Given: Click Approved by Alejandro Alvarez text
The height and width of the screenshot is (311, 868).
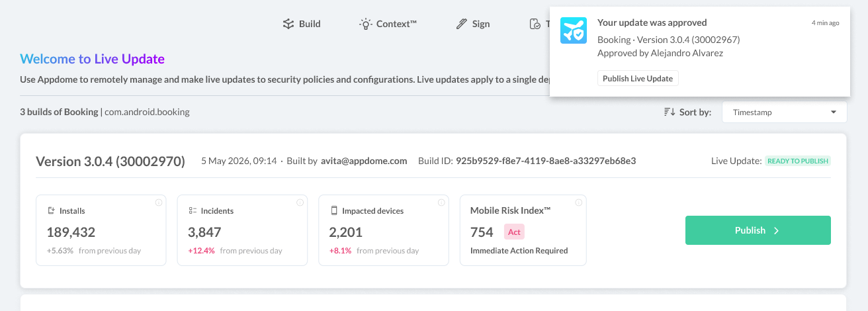Looking at the screenshot, I should [660, 53].
